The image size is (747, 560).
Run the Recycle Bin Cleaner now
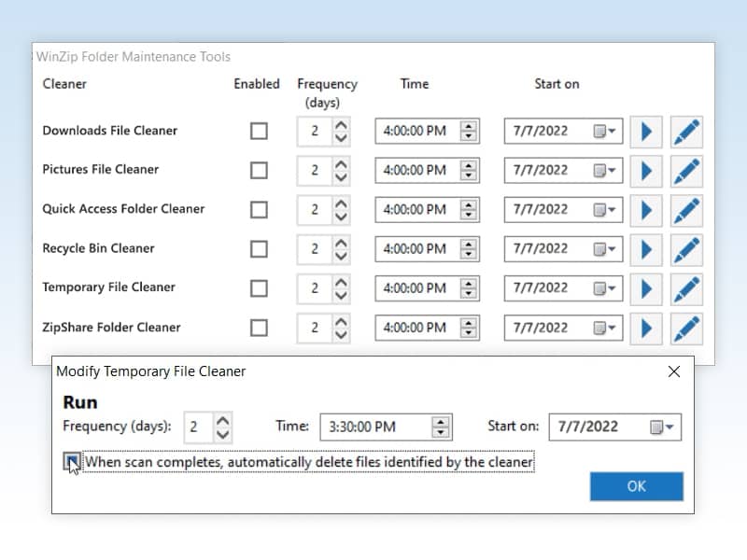tap(645, 249)
